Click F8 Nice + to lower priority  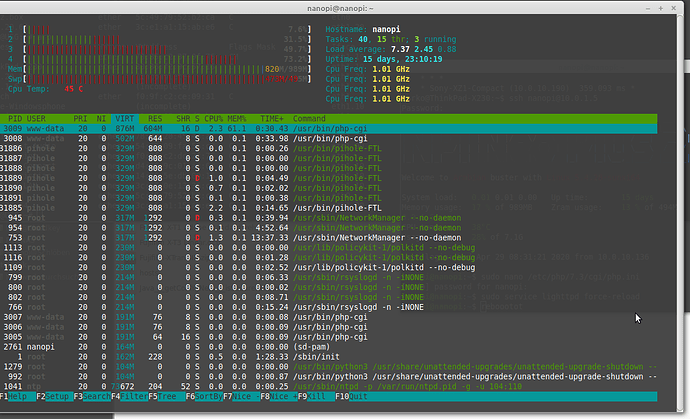pyautogui.click(x=284, y=394)
